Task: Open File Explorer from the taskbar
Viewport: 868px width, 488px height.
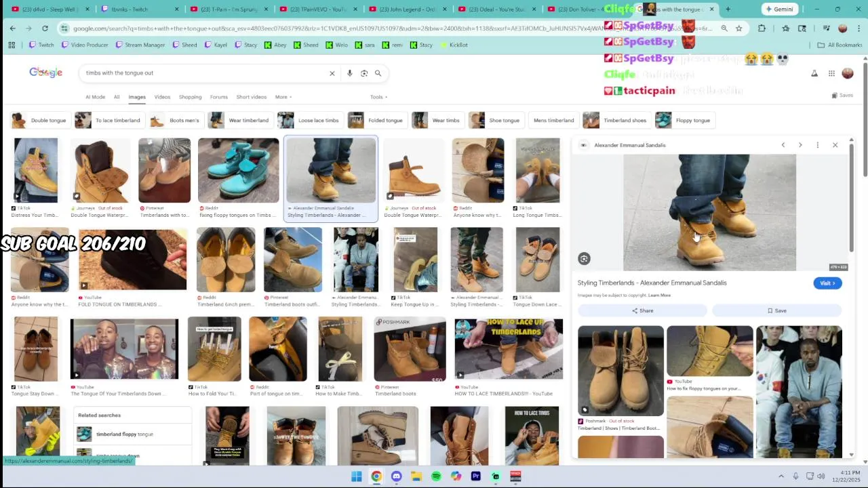Action: [416, 476]
